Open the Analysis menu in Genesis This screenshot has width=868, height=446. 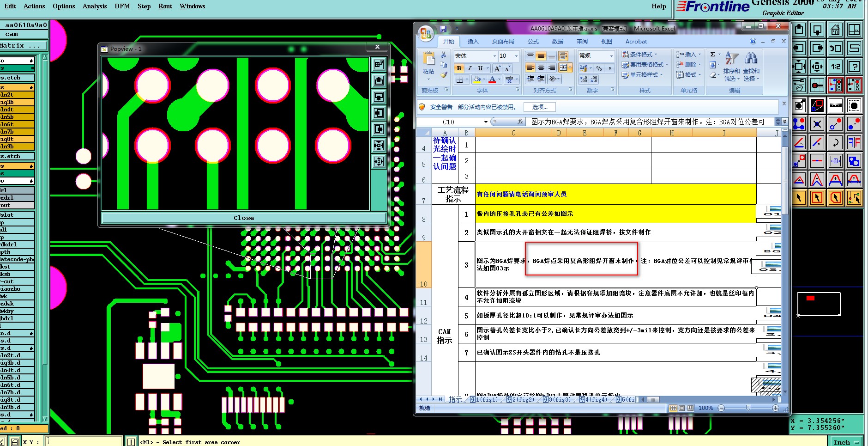[x=95, y=6]
